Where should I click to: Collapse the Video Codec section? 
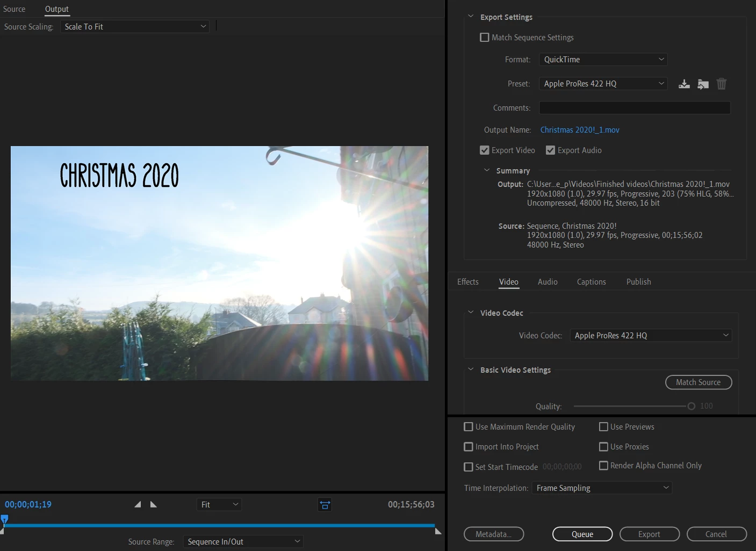[471, 313]
